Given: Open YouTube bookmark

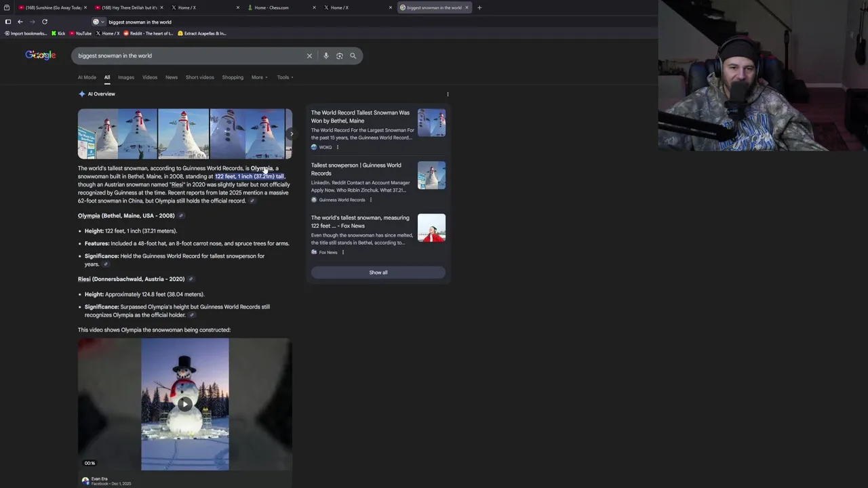Looking at the screenshot, I should 81,33.
